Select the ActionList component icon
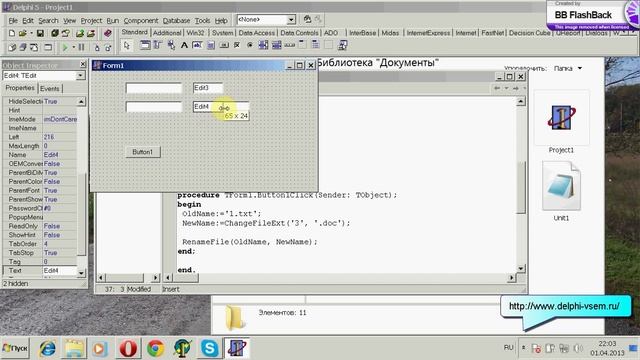640x360 pixels. [342, 45]
